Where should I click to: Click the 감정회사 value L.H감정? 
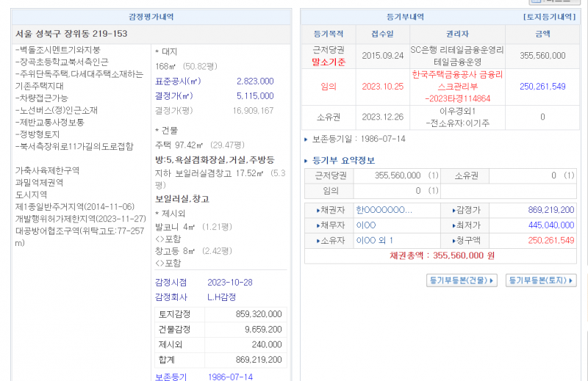click(221, 297)
